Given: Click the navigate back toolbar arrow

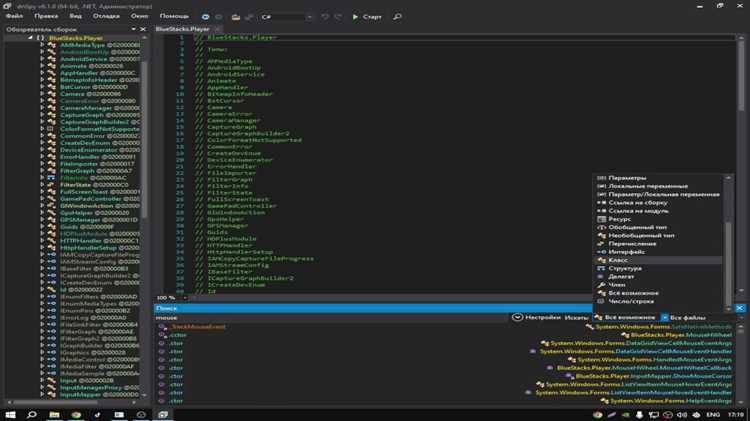Looking at the screenshot, I should 205,17.
